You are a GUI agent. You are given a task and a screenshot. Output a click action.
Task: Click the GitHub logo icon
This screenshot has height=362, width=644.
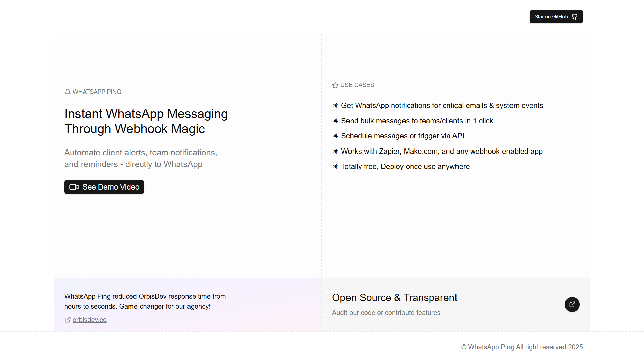pos(575,17)
